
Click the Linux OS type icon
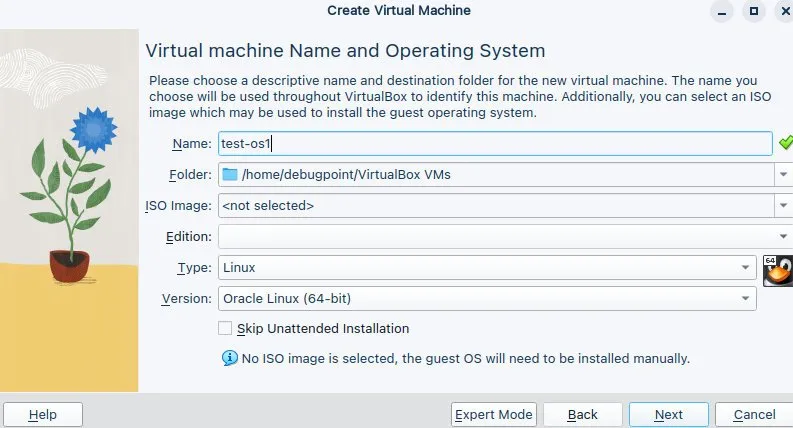click(x=778, y=271)
